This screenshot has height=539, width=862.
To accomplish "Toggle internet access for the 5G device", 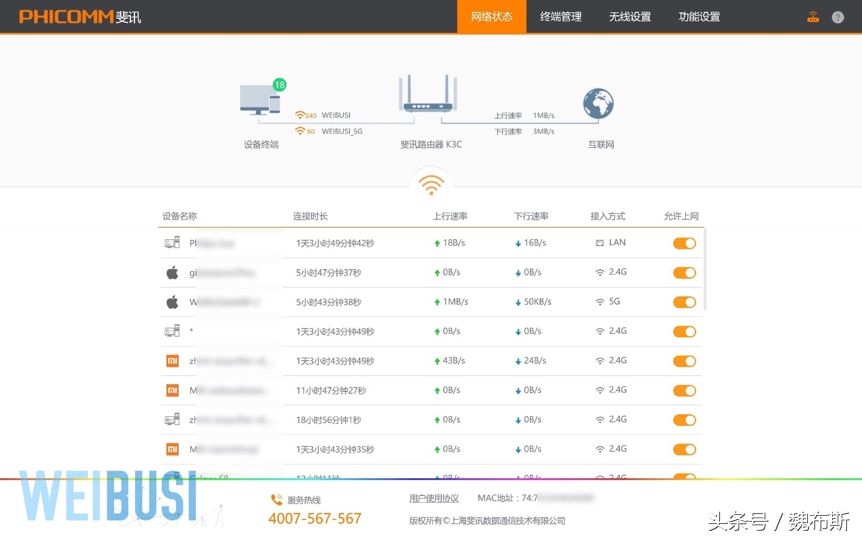I will pos(684,302).
